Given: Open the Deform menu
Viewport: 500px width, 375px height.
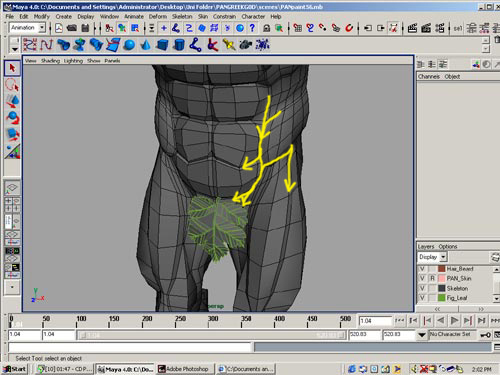Looking at the screenshot, I should point(158,16).
